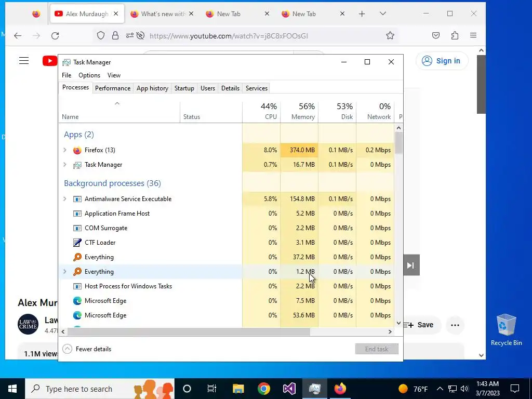
Task: Sort processes by the Memory column header
Action: point(300,112)
